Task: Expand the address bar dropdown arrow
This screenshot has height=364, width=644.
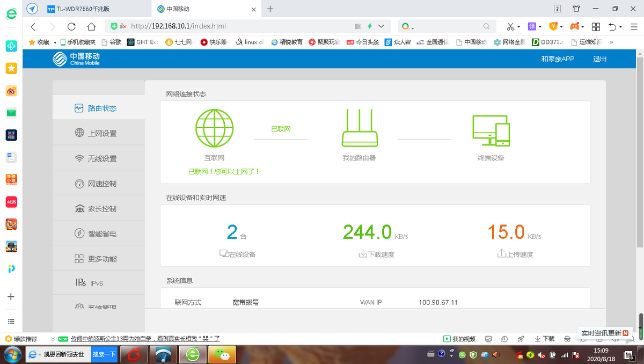Action: point(382,26)
